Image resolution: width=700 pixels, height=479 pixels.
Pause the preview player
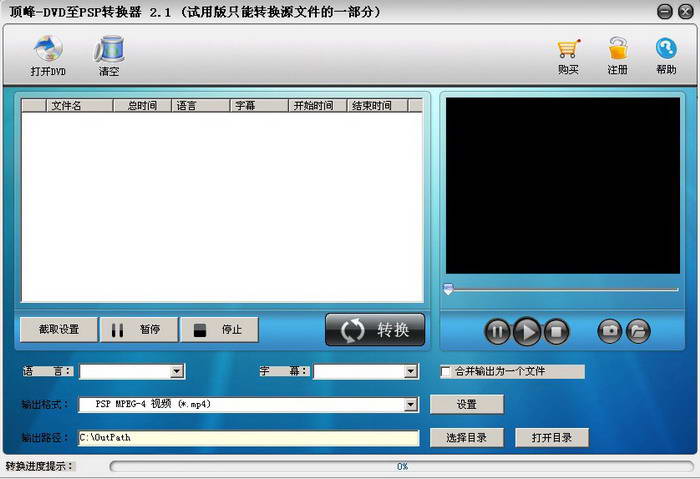click(497, 331)
